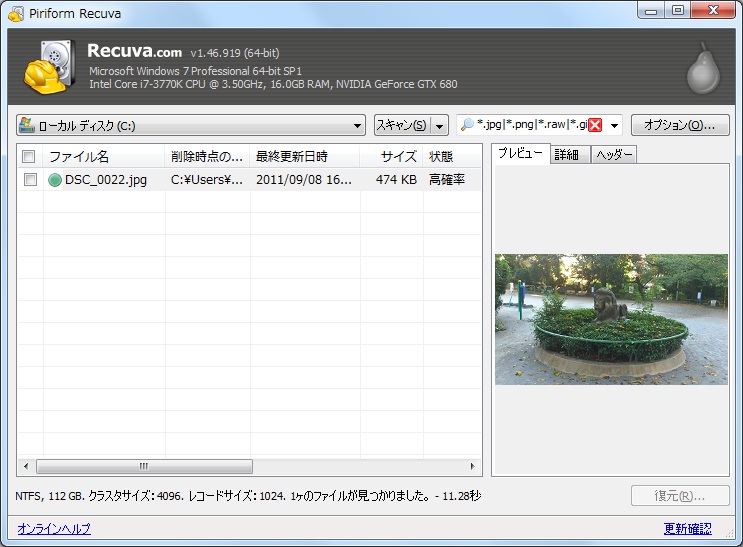
Task: Sort by 最終更新日時 column header
Action: point(305,156)
